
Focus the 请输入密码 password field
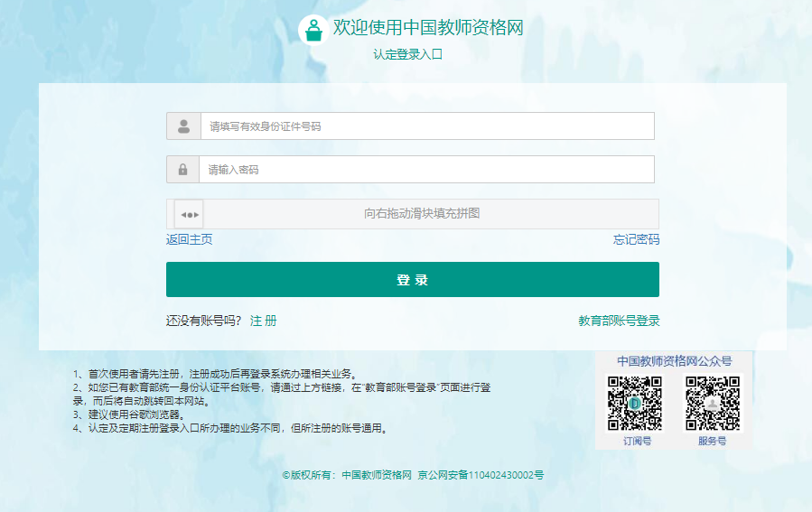click(x=426, y=170)
